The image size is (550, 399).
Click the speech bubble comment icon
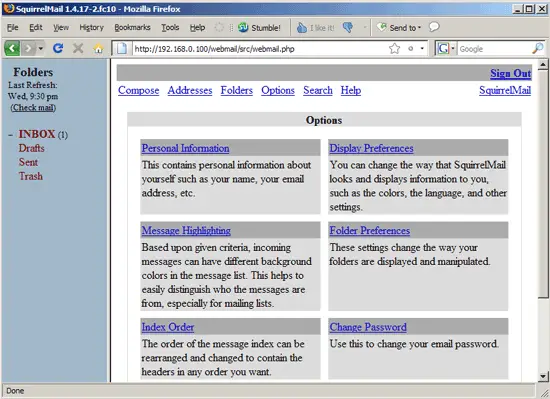434,27
